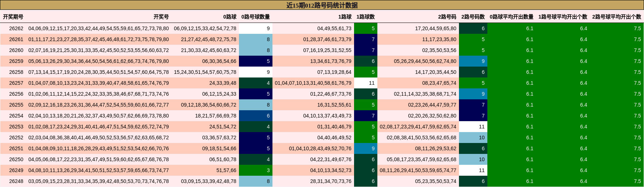Click 0路球 cell 21,27,42,45,48,72,75,78
The image size is (644, 187).
pyautogui.click(x=209, y=39)
